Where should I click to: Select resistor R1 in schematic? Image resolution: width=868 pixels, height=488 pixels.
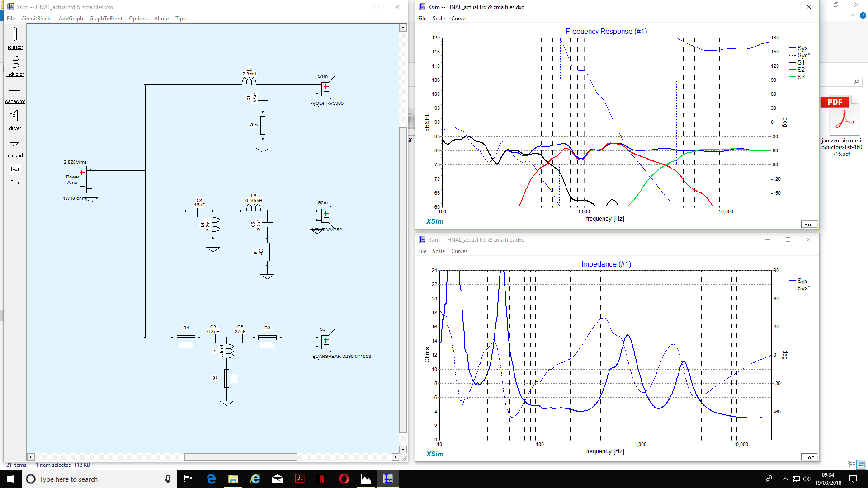[267, 252]
